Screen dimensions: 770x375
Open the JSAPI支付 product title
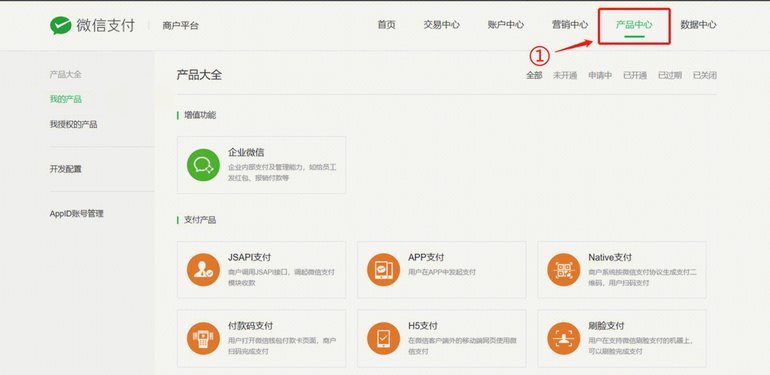(249, 257)
